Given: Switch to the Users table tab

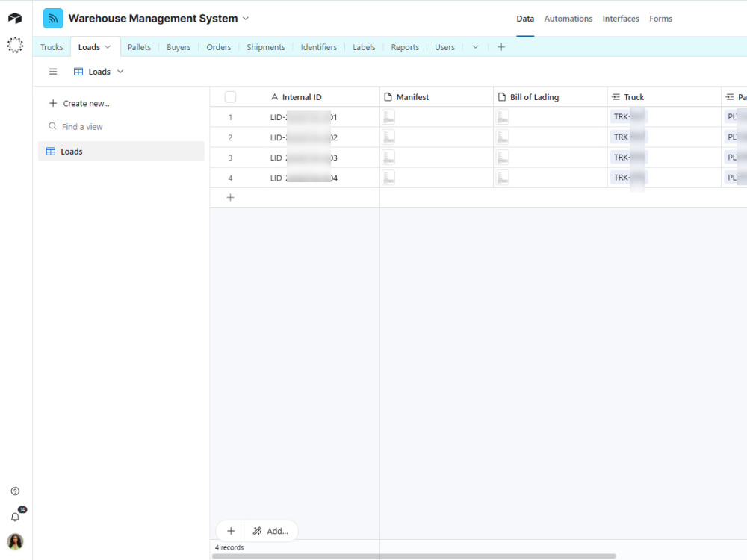Looking at the screenshot, I should (444, 47).
